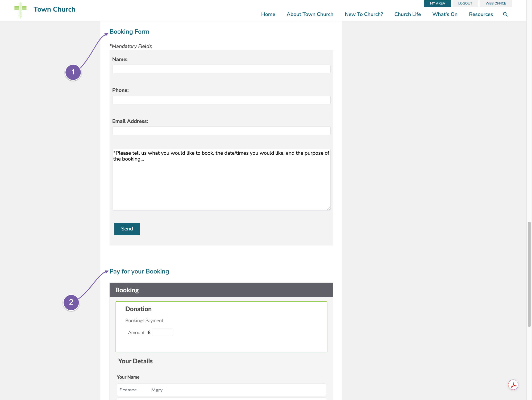Open the site search magnifier icon
This screenshot has width=532, height=400.
(x=505, y=14)
